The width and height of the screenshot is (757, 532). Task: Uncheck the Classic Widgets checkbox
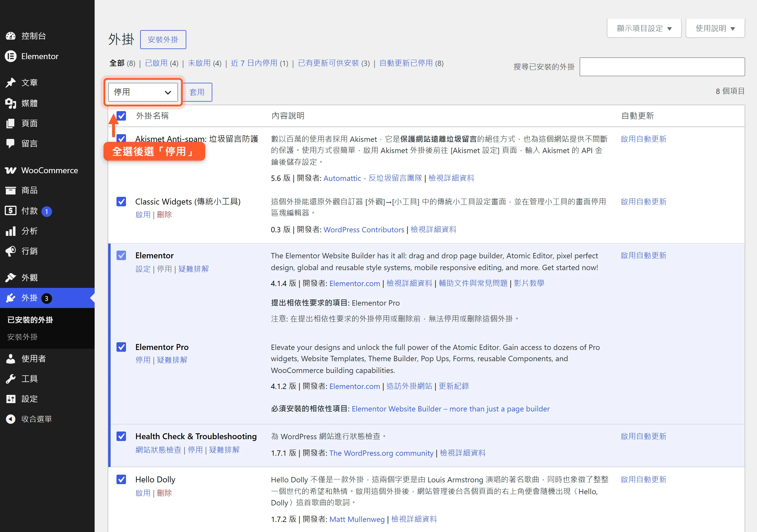point(121,201)
